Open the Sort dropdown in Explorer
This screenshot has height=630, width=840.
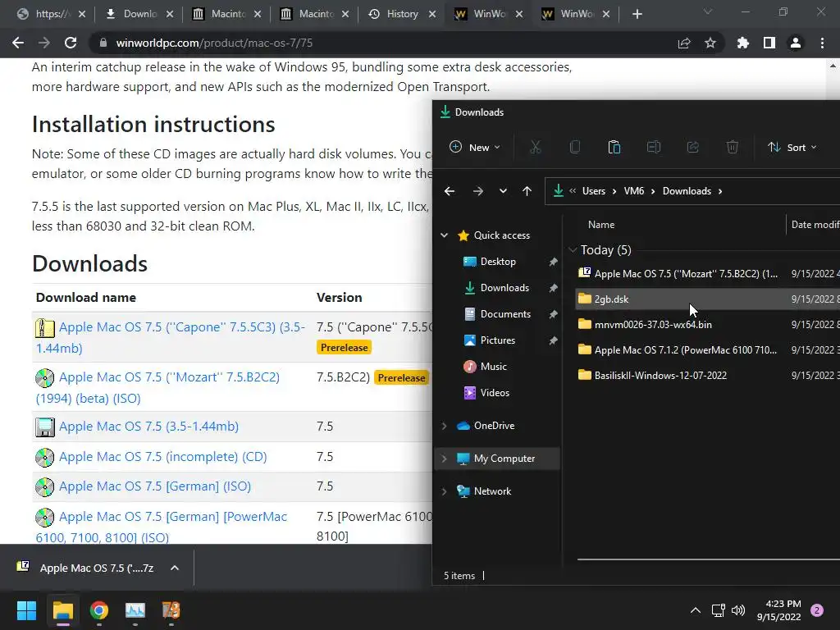[792, 147]
